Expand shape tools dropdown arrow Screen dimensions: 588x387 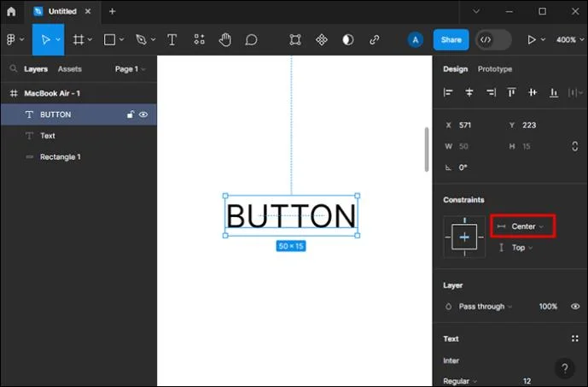121,39
